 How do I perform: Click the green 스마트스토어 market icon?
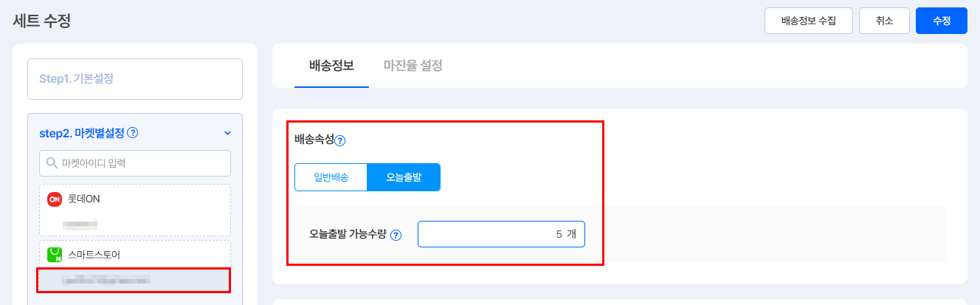click(x=54, y=255)
